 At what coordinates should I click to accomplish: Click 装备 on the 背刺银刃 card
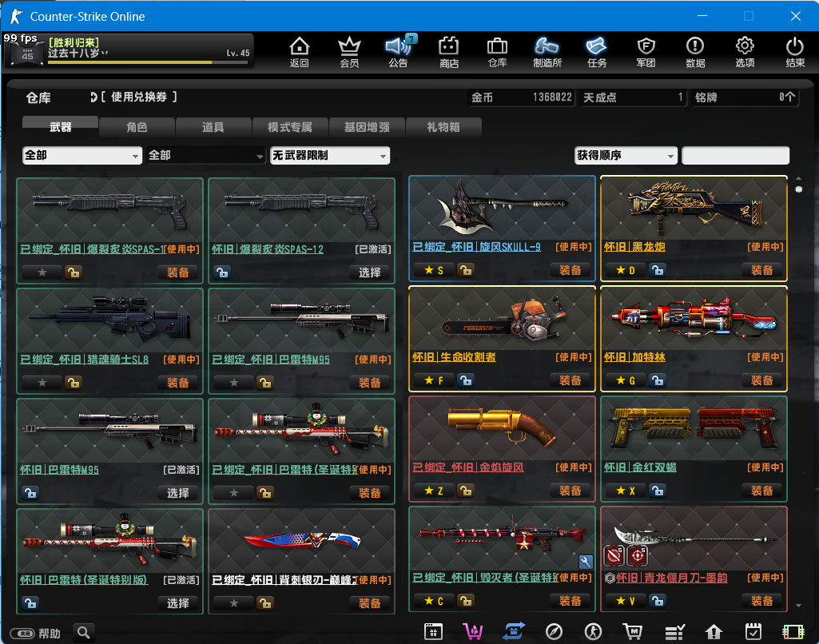tap(370, 603)
